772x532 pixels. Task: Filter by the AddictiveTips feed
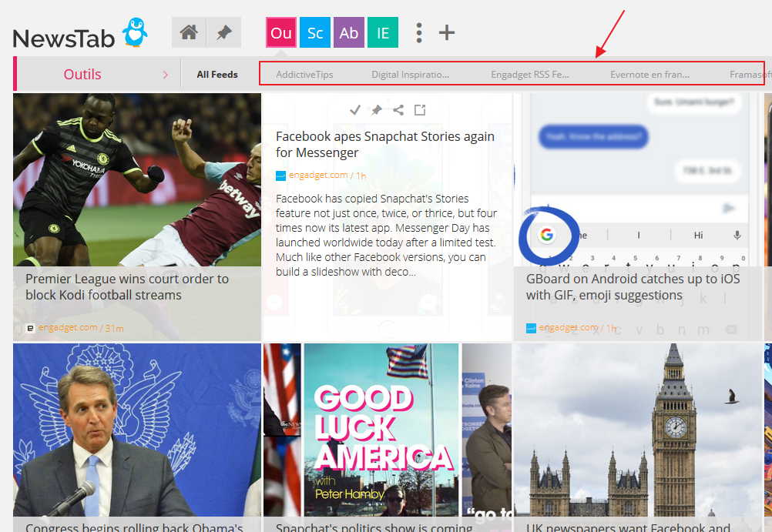tap(304, 75)
